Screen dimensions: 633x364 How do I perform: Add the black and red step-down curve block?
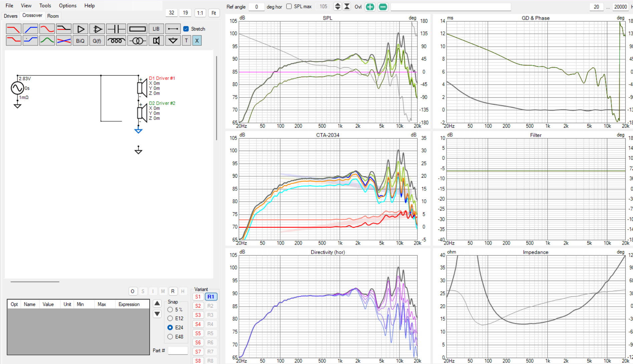(64, 29)
